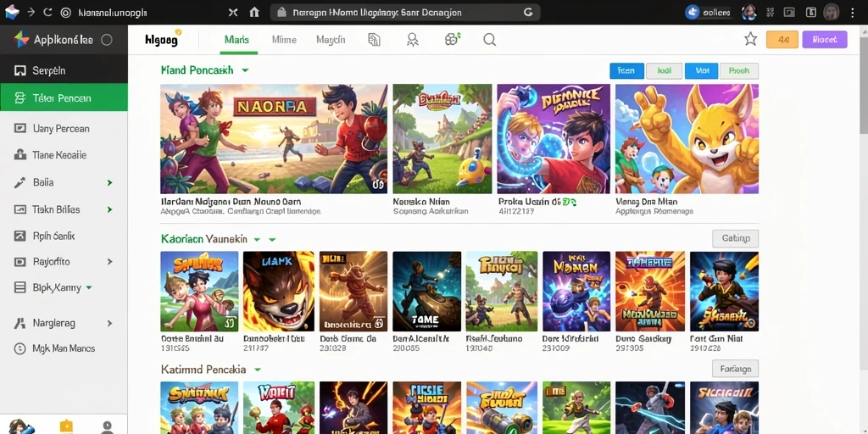This screenshot has height=434, width=868.
Task: Open the home icon in browser toolbar
Action: pos(254,12)
